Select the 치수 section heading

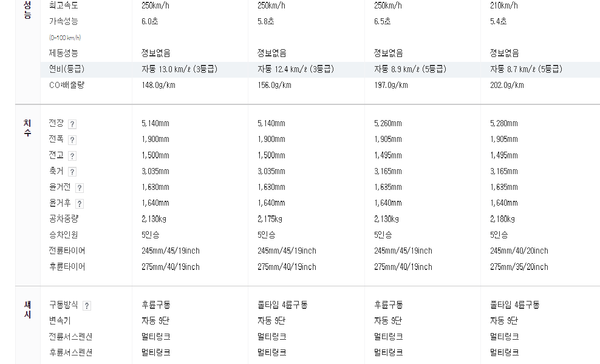pyautogui.click(x=27, y=128)
